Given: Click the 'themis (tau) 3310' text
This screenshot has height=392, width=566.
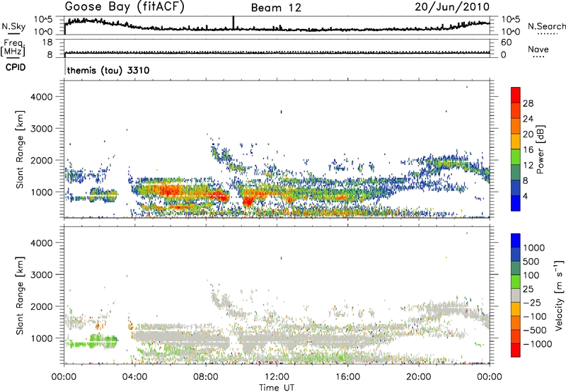Looking at the screenshot, I should [108, 70].
